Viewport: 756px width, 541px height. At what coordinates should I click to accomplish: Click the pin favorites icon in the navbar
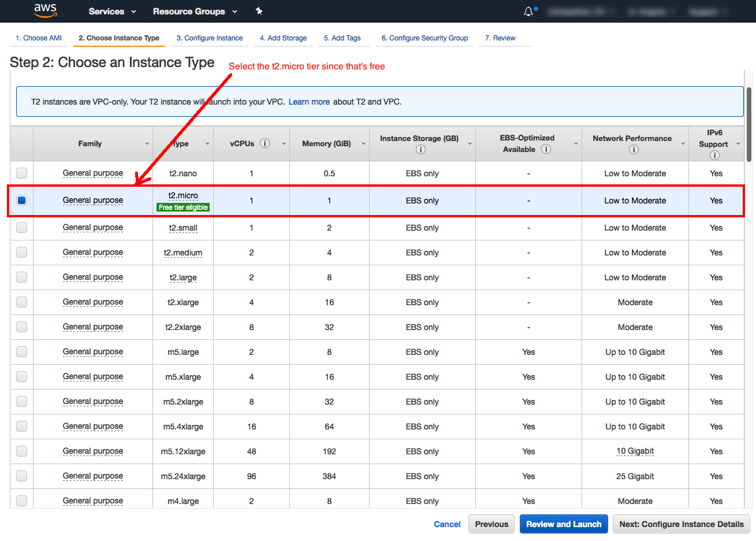pyautogui.click(x=259, y=11)
